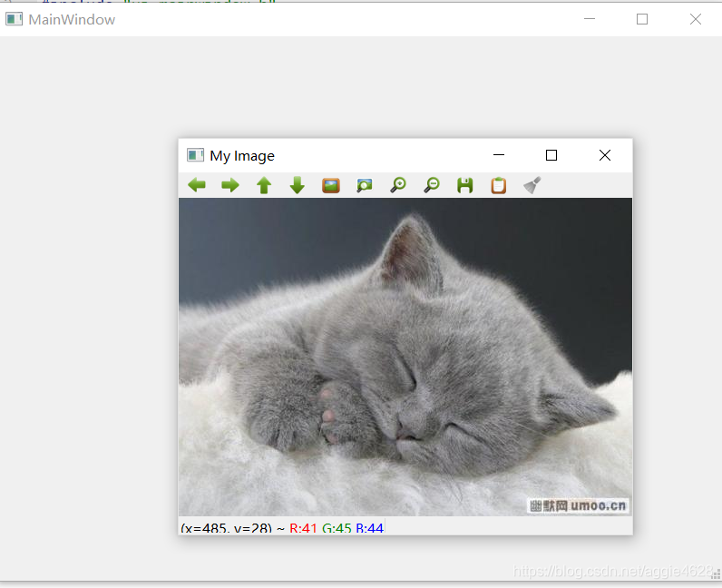Click the MainWindow title text
The width and height of the screenshot is (722, 588).
coord(72,19)
